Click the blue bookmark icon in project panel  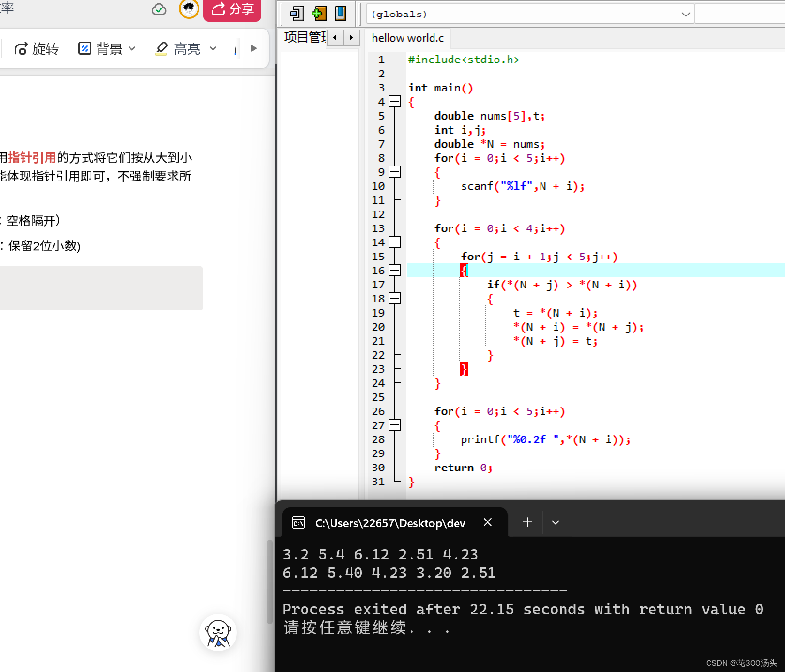click(x=340, y=14)
